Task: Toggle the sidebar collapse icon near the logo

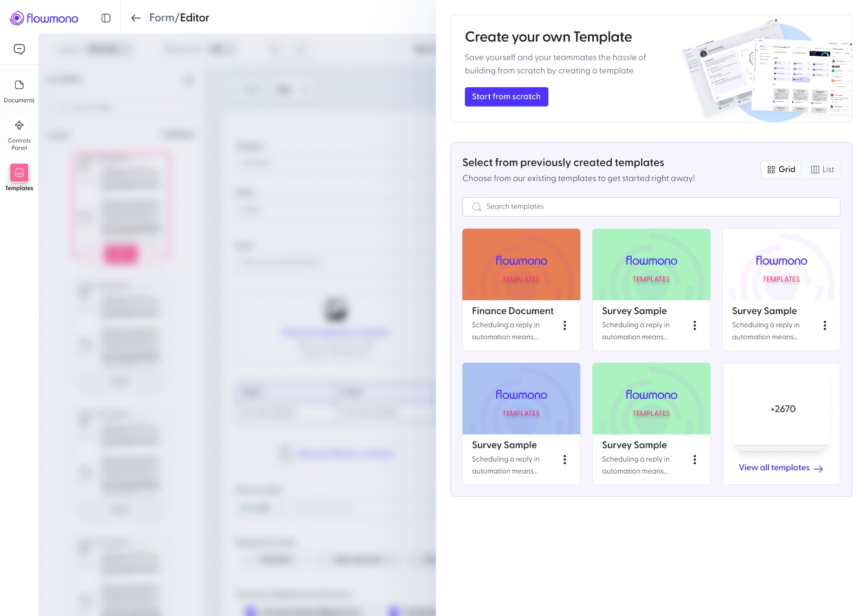Action: coord(106,17)
